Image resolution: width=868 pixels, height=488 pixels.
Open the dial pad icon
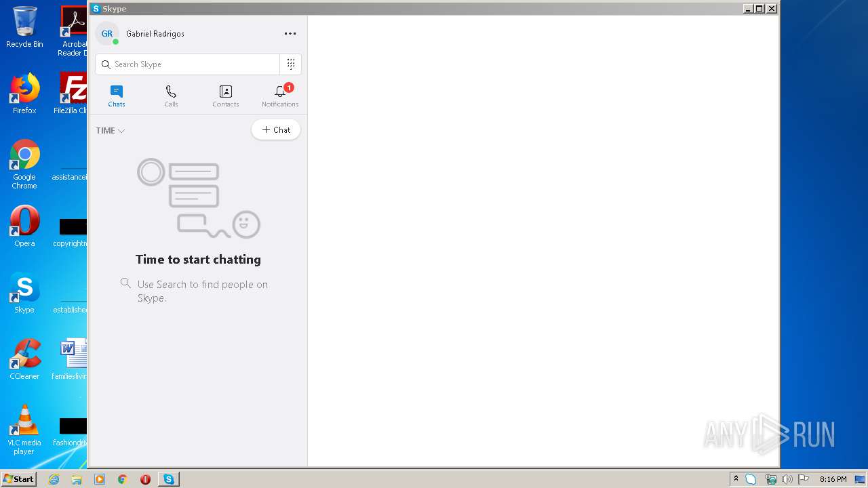coord(291,64)
